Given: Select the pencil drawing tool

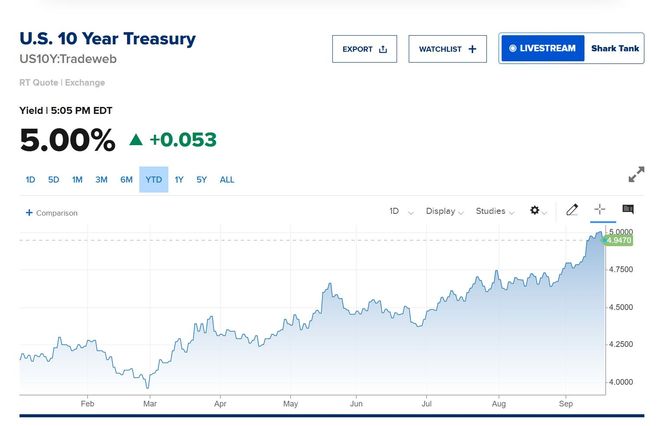Looking at the screenshot, I should [572, 210].
